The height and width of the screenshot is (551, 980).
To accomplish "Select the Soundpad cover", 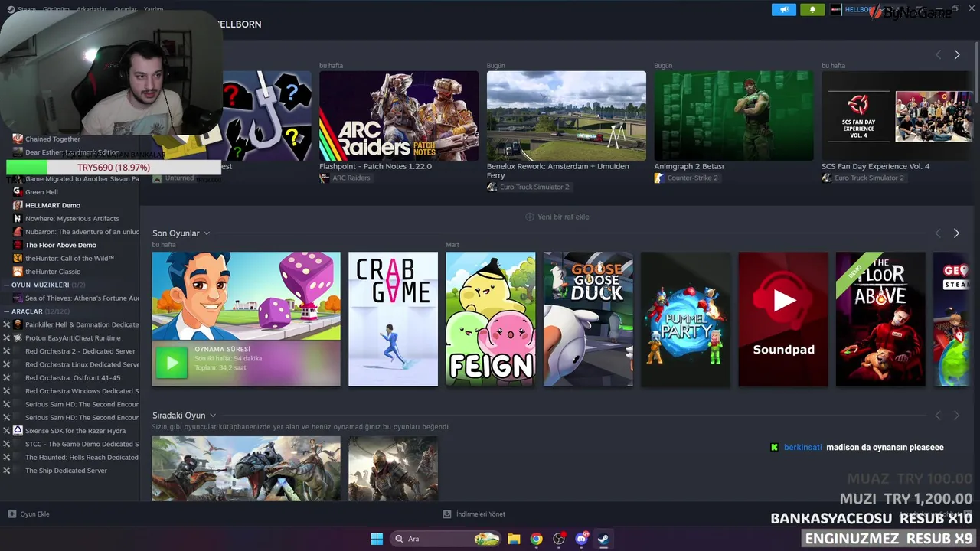I will (x=782, y=319).
